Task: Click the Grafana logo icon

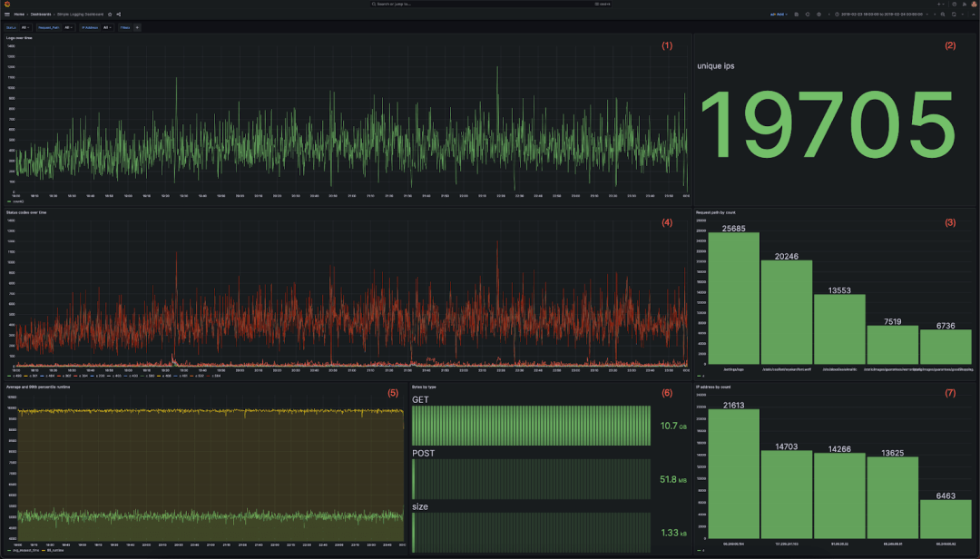Action: pos(6,4)
